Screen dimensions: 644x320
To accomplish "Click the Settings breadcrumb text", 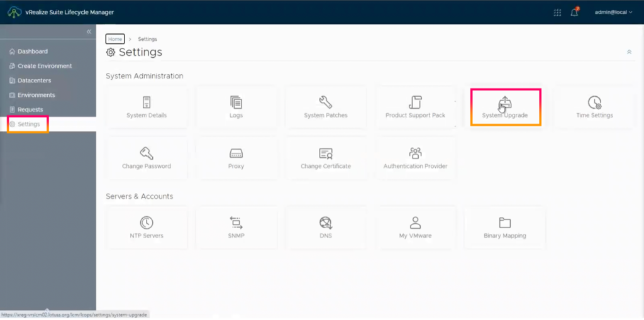I will click(147, 39).
